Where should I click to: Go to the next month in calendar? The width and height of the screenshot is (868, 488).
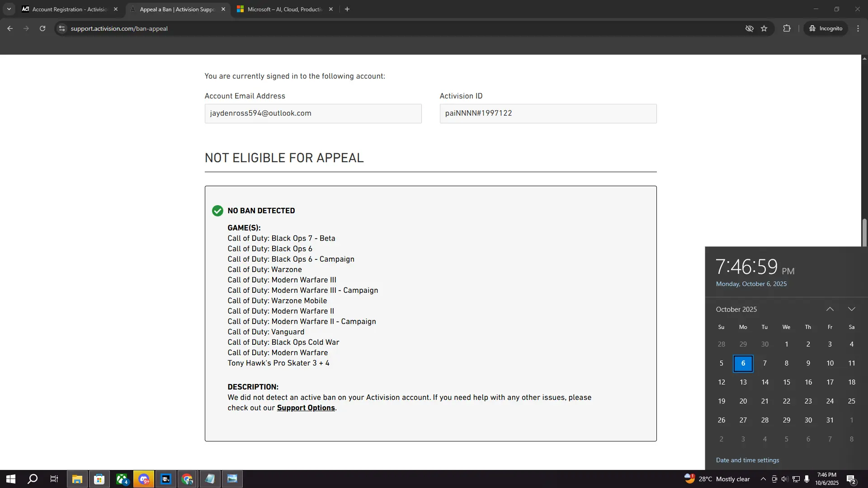(x=852, y=309)
